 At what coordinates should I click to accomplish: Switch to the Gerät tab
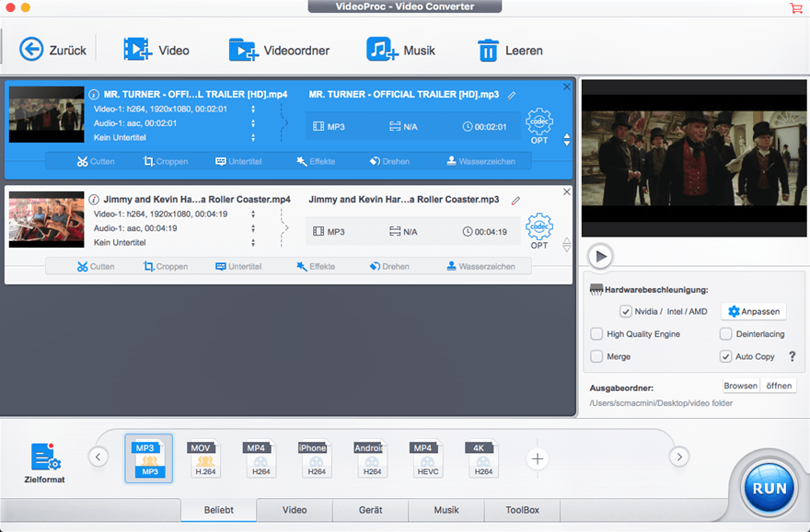tap(370, 510)
